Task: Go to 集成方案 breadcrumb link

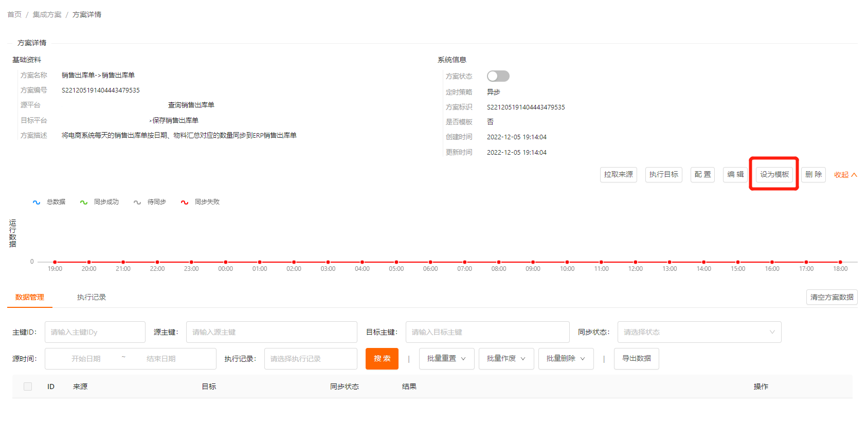Action: 47,14
